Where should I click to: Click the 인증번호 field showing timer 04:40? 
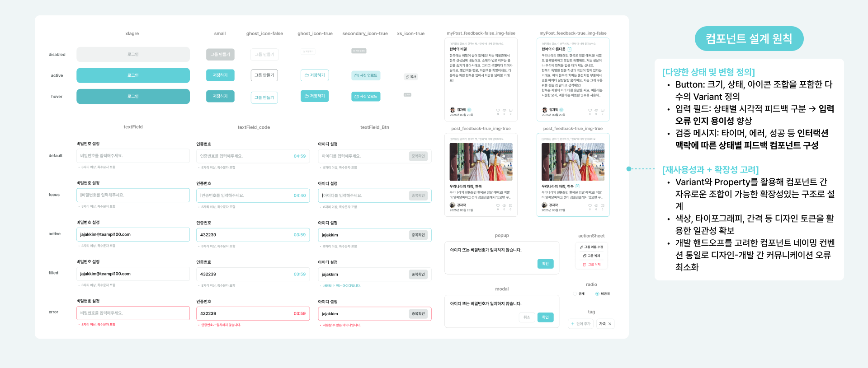point(253,196)
